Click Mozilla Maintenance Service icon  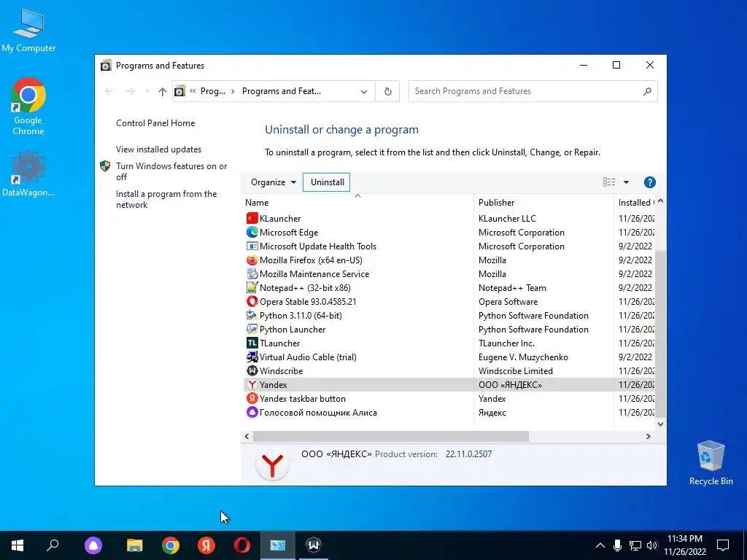click(x=252, y=274)
